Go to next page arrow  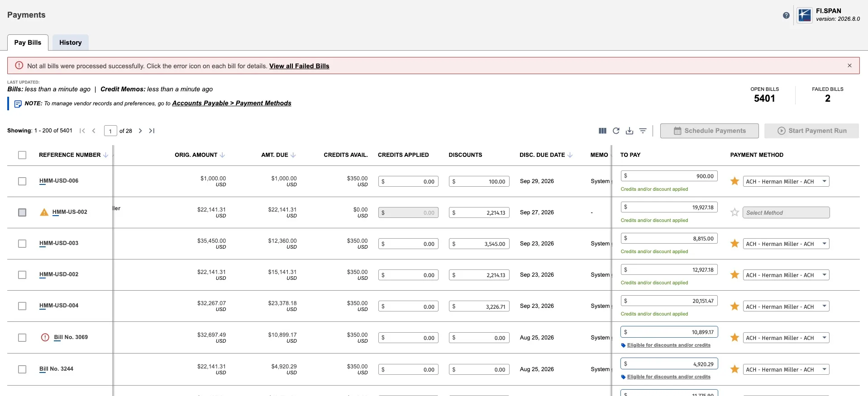coord(140,131)
